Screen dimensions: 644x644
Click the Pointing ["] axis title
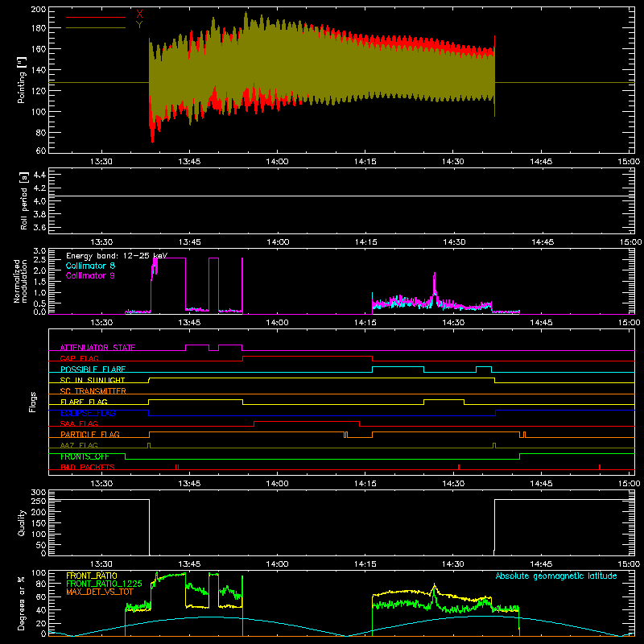click(x=22, y=80)
